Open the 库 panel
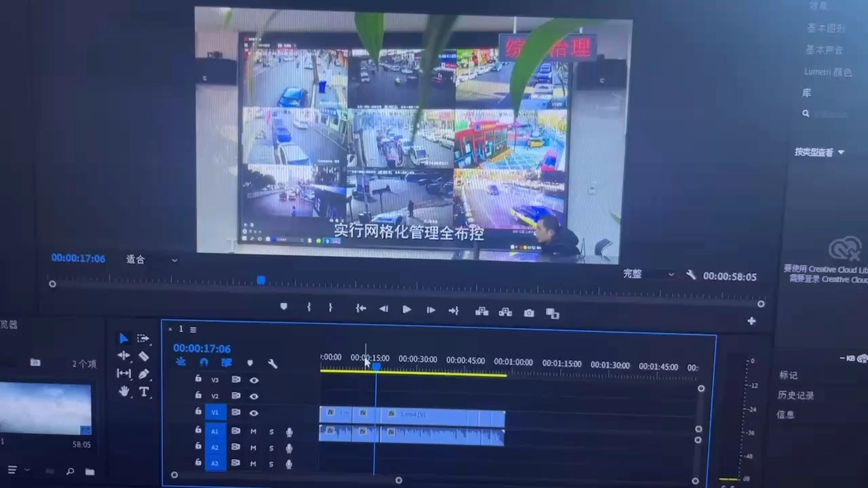The width and height of the screenshot is (868, 488). pos(807,93)
